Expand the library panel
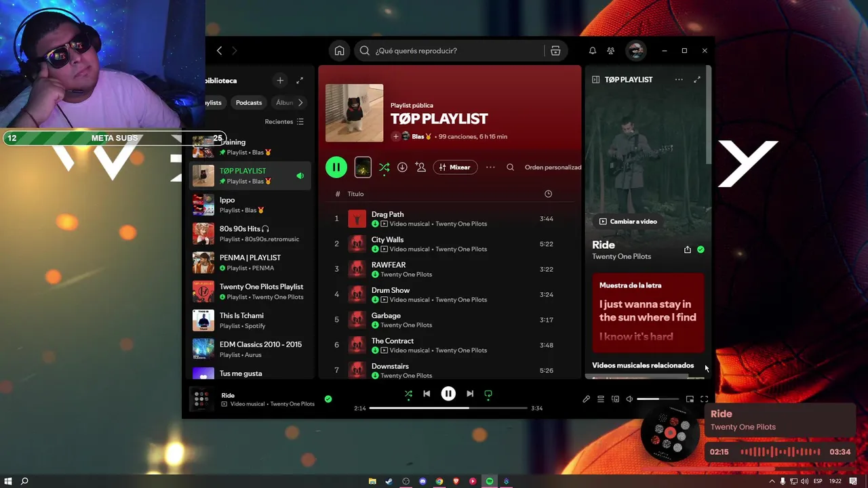Viewport: 868px width, 488px height. [300, 81]
